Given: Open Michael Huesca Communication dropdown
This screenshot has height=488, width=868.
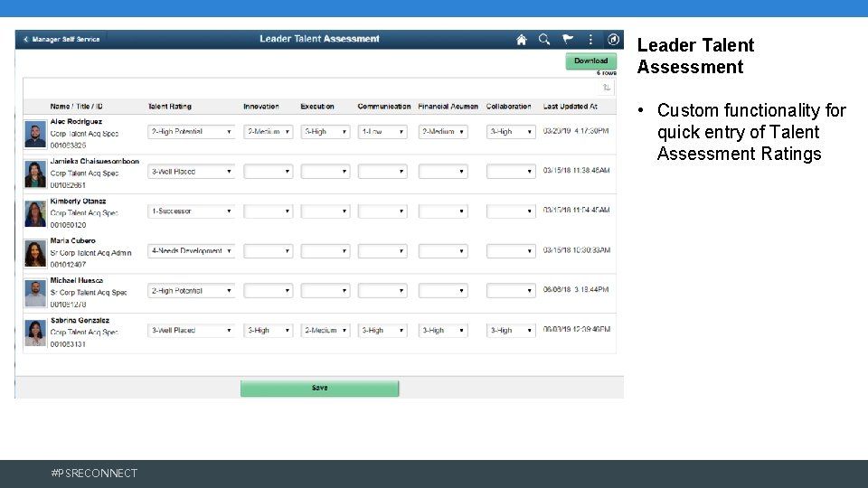Looking at the screenshot, I should click(382, 291).
